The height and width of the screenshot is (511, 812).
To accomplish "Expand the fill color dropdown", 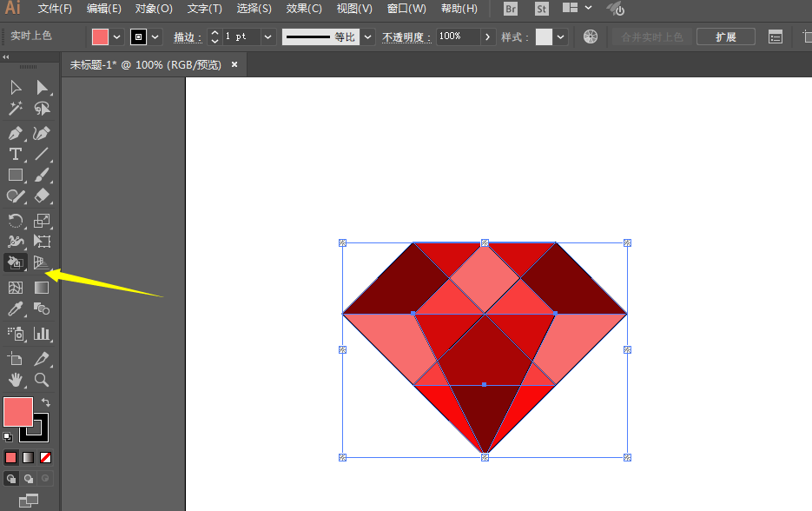I will click(x=116, y=36).
